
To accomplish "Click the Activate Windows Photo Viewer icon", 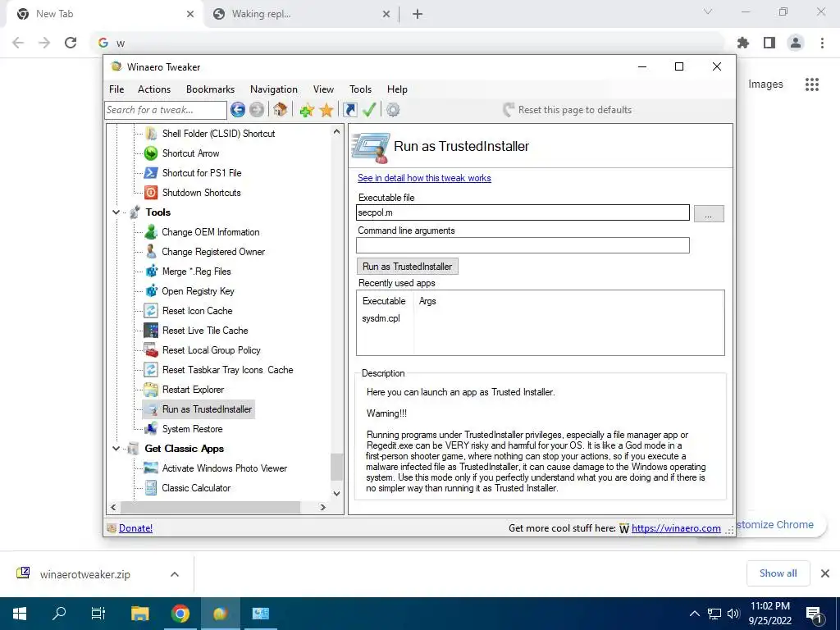I will pos(151,468).
